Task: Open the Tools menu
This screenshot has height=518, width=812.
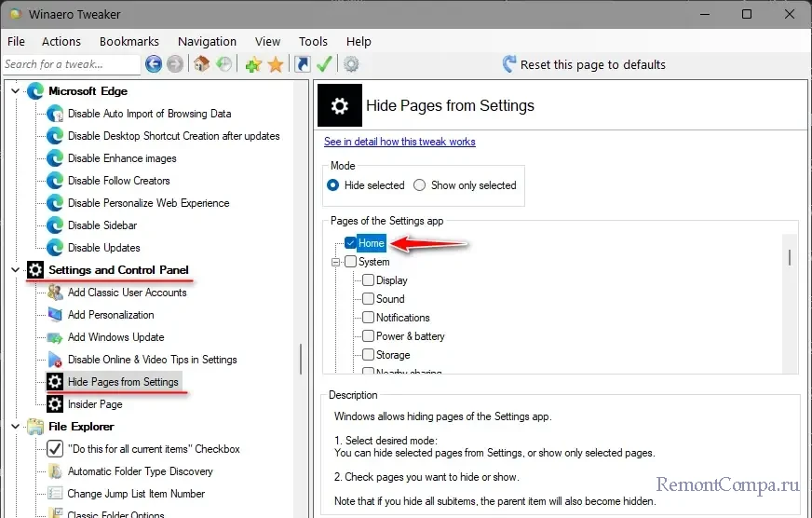Action: click(x=313, y=41)
